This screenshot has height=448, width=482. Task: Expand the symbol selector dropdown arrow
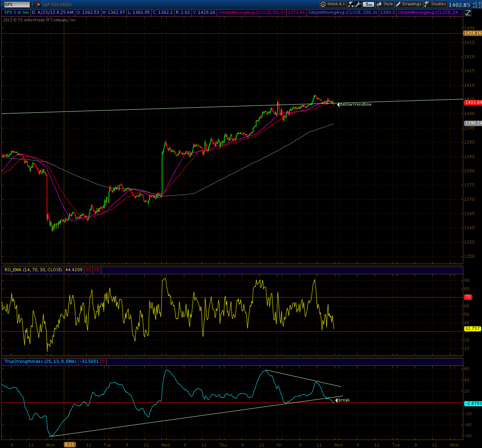click(33, 5)
